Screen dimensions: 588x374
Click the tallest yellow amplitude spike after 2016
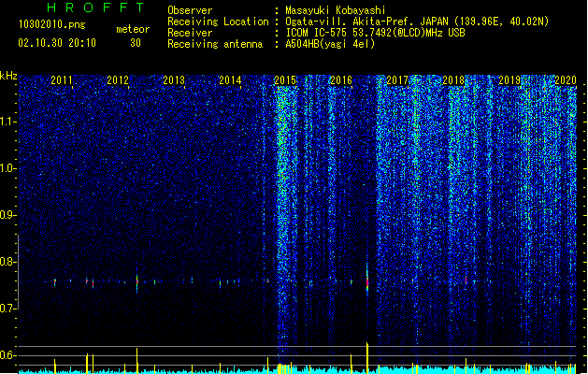(367, 358)
